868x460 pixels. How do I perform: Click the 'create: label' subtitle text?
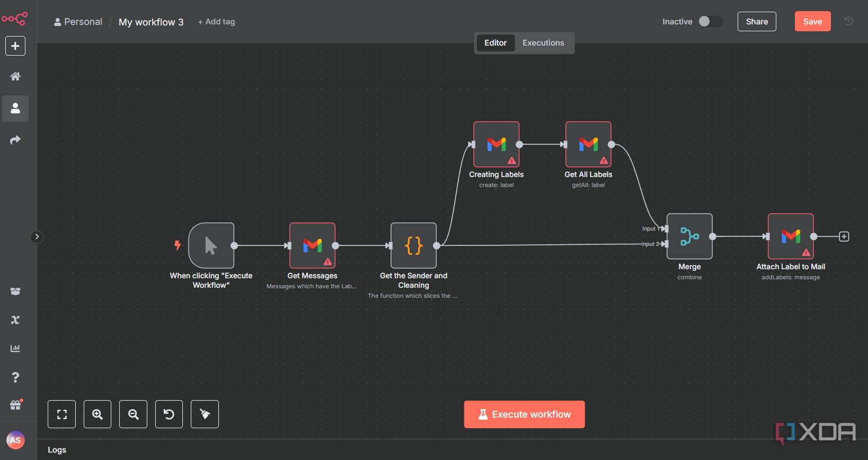click(497, 185)
